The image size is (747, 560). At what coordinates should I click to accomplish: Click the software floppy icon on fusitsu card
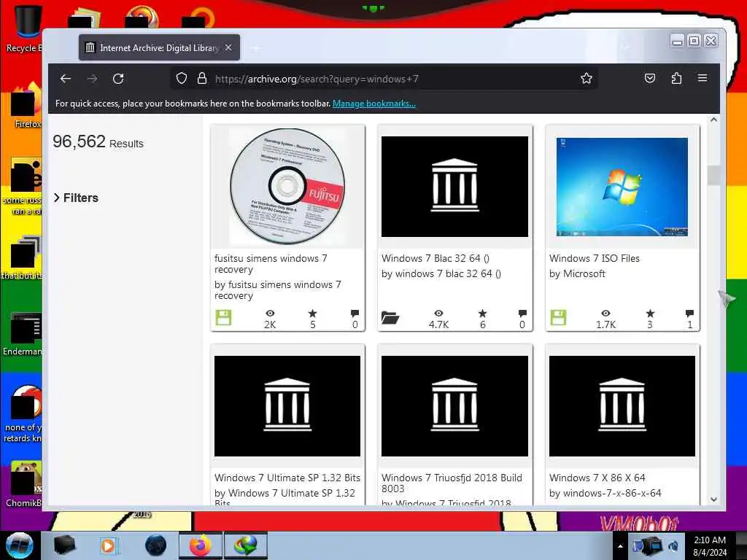223,318
